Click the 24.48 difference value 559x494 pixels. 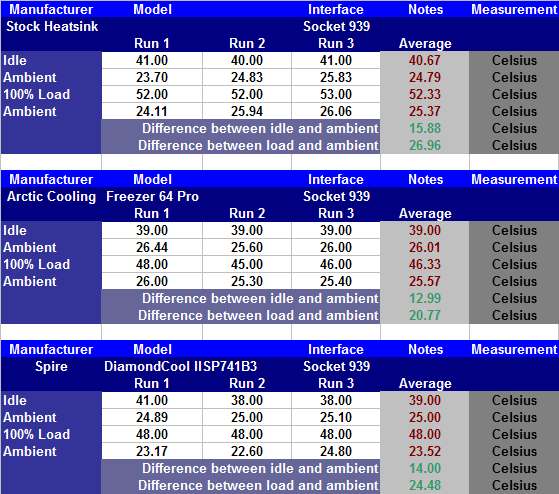click(x=425, y=485)
